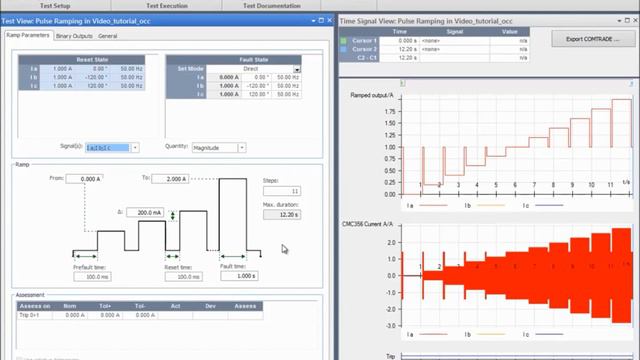Click the Max. duration field
This screenshot has height=360, width=640.
[282, 215]
